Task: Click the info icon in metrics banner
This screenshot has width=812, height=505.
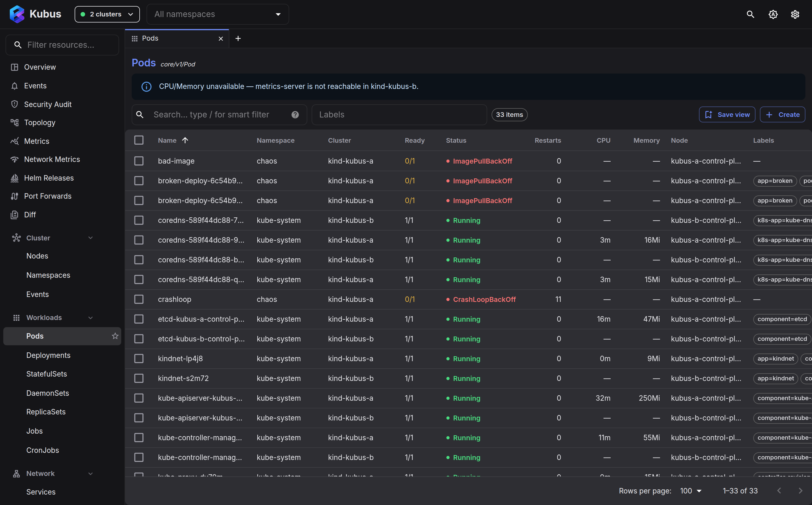Action: pyautogui.click(x=146, y=86)
